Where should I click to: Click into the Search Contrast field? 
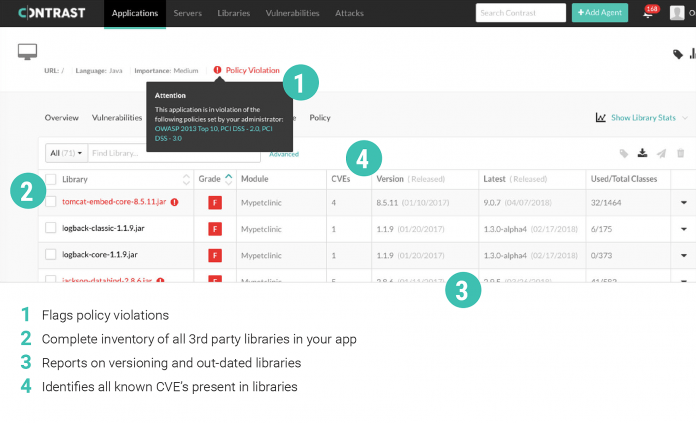click(x=520, y=13)
